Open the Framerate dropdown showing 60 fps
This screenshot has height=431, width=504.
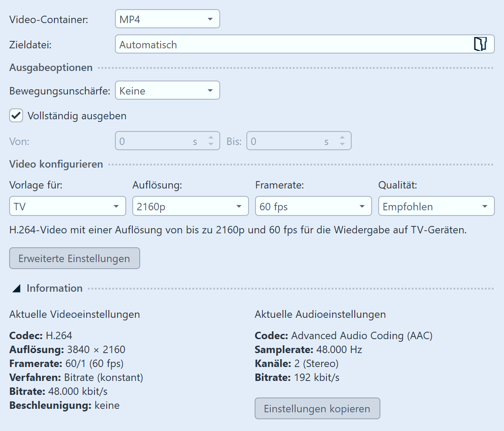(313, 206)
